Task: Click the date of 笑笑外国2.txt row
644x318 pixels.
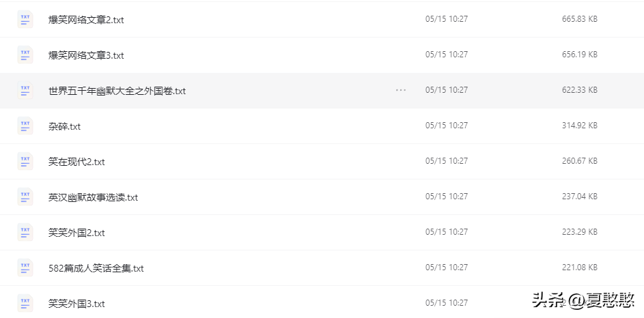Action: (x=447, y=232)
